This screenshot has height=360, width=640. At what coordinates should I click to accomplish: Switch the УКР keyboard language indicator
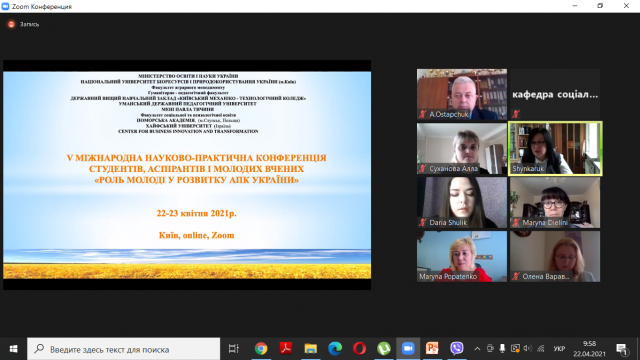pyautogui.click(x=559, y=349)
